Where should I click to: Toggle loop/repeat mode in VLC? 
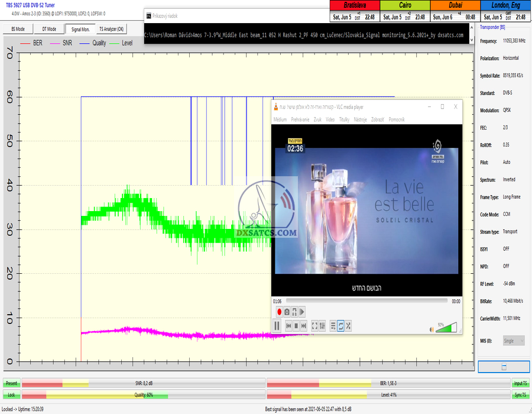340,325
